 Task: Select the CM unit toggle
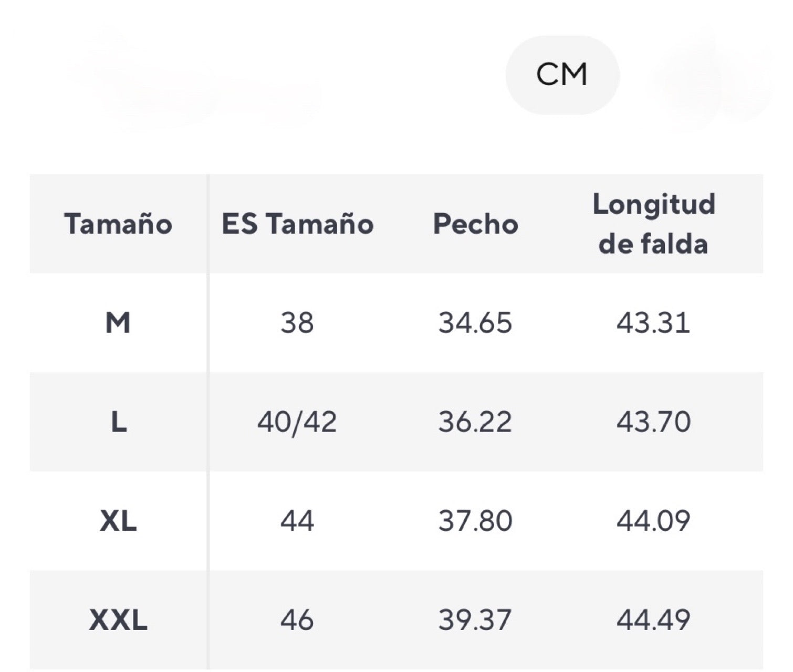pos(562,75)
